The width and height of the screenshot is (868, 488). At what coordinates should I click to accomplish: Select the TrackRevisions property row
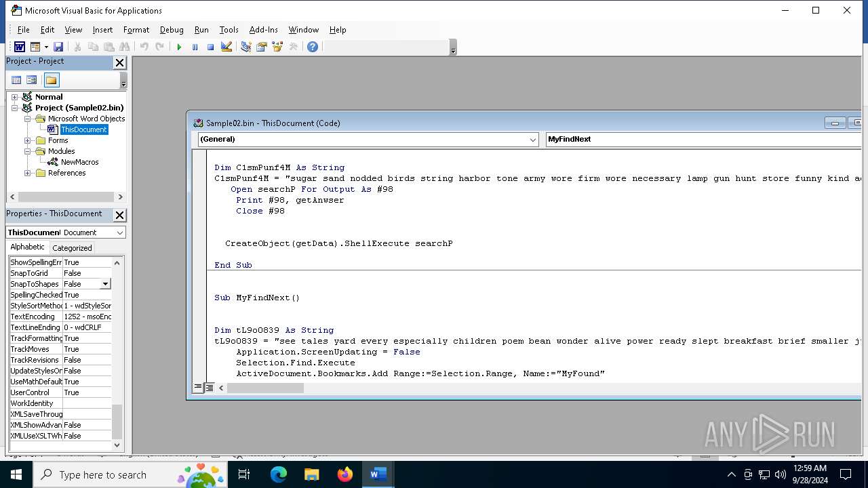click(x=60, y=360)
